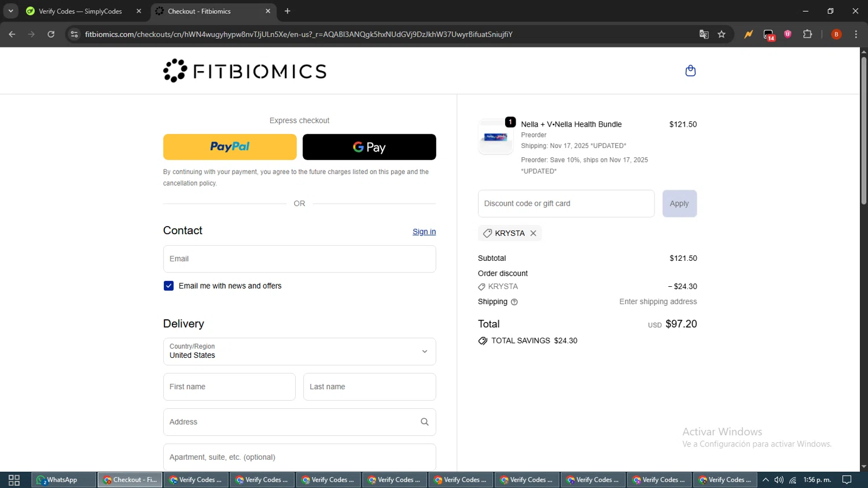Pay with Google Pay button

click(x=369, y=147)
